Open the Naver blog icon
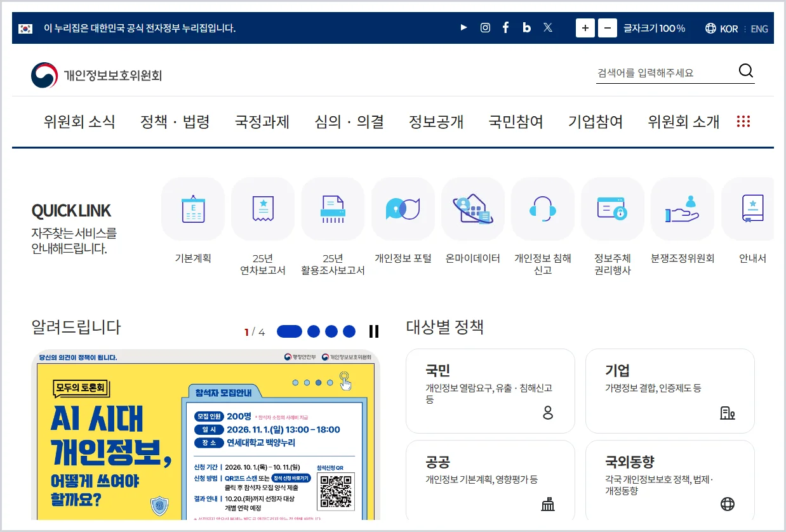 (526, 28)
